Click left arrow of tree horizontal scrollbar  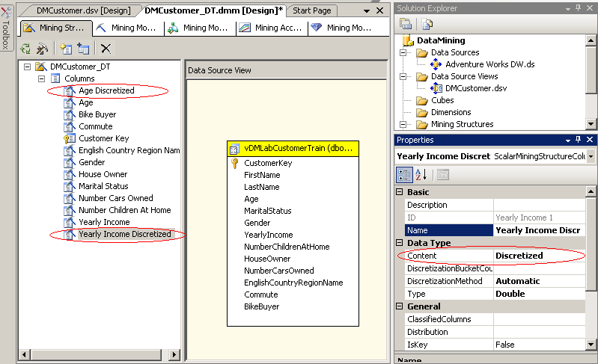point(24,355)
